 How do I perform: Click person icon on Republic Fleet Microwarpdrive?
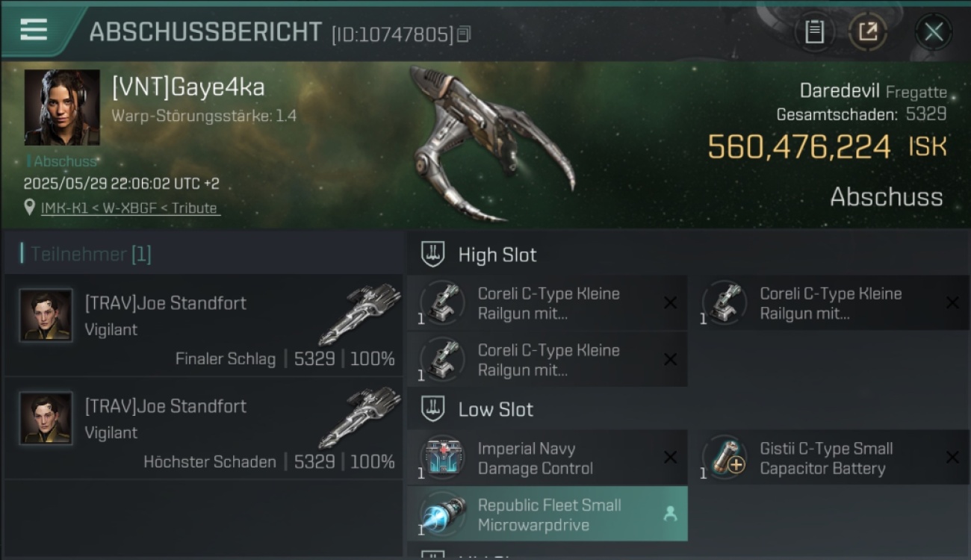click(670, 514)
